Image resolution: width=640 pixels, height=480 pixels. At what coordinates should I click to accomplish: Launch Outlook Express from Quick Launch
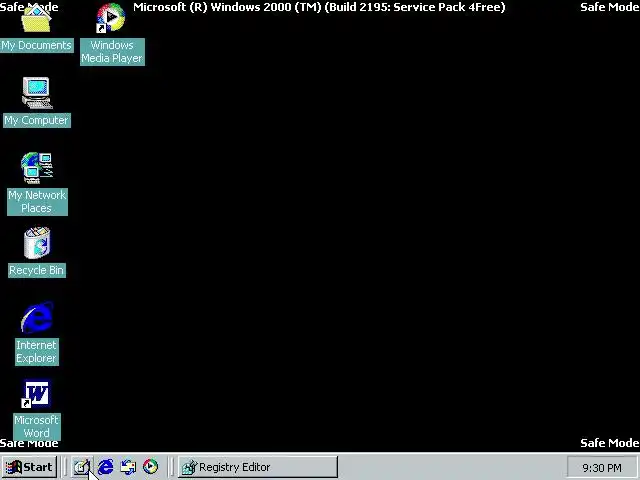pyautogui.click(x=128, y=467)
